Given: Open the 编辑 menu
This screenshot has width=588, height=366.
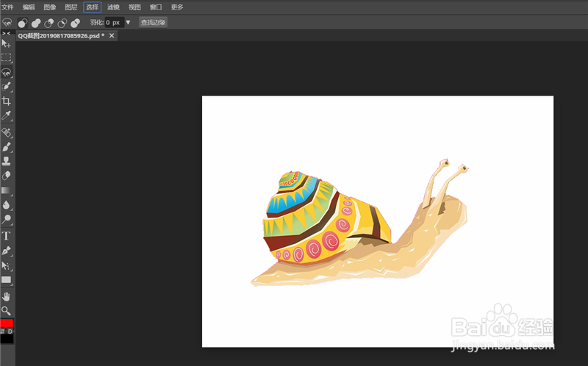Looking at the screenshot, I should coord(29,7).
